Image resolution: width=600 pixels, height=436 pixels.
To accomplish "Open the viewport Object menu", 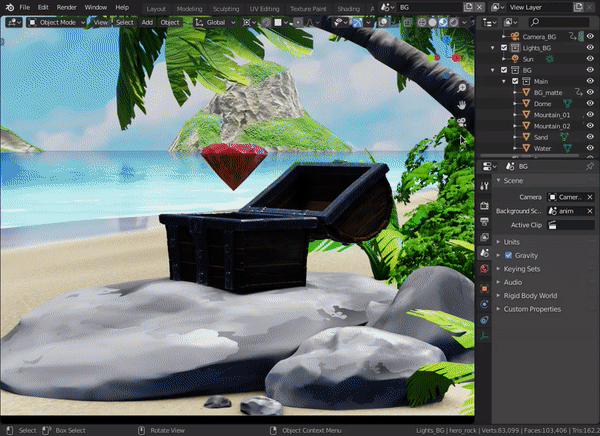I will (170, 23).
